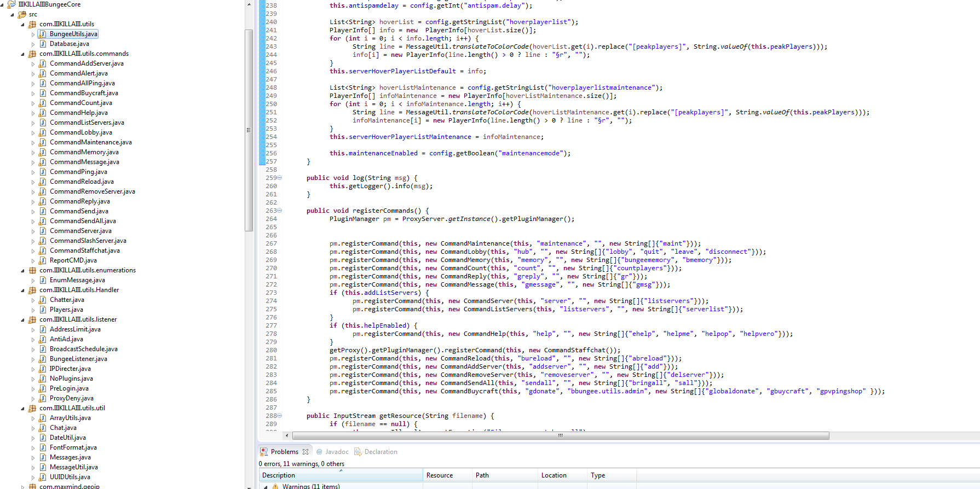Open ProxyDeny.java from the tree
980x489 pixels.
click(x=71, y=398)
